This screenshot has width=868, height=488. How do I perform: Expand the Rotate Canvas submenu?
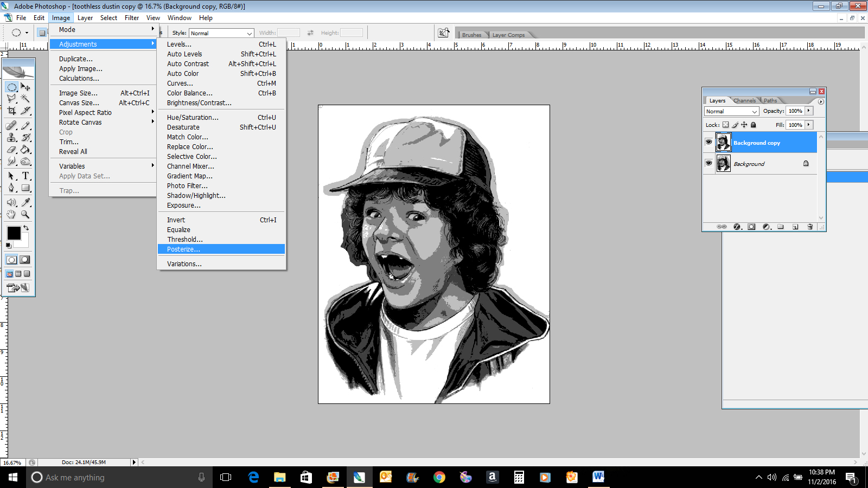[102, 123]
